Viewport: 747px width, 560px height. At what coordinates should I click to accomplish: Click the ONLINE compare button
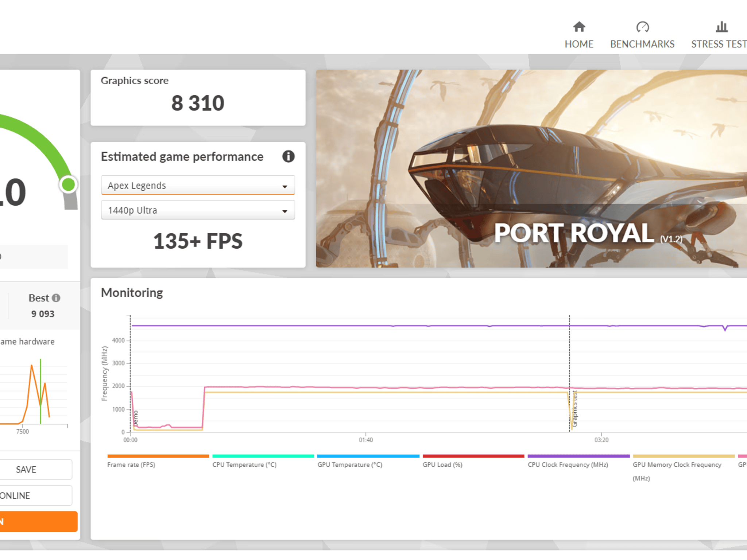coord(36,495)
